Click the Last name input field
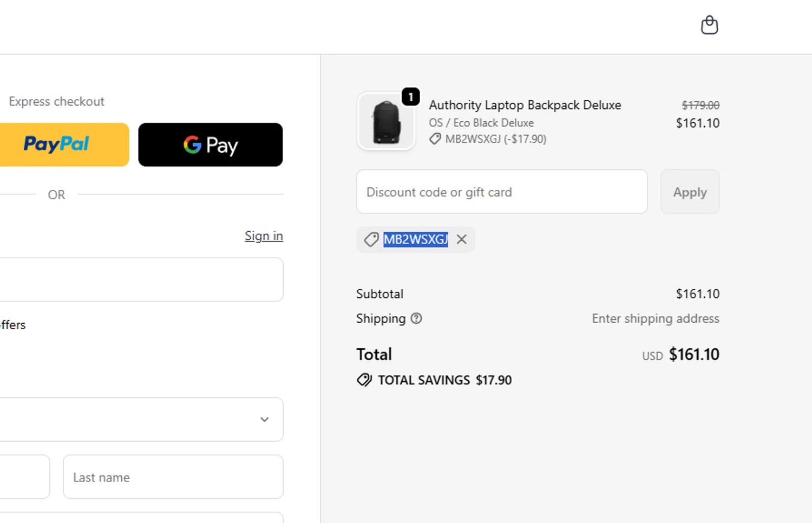 click(173, 477)
